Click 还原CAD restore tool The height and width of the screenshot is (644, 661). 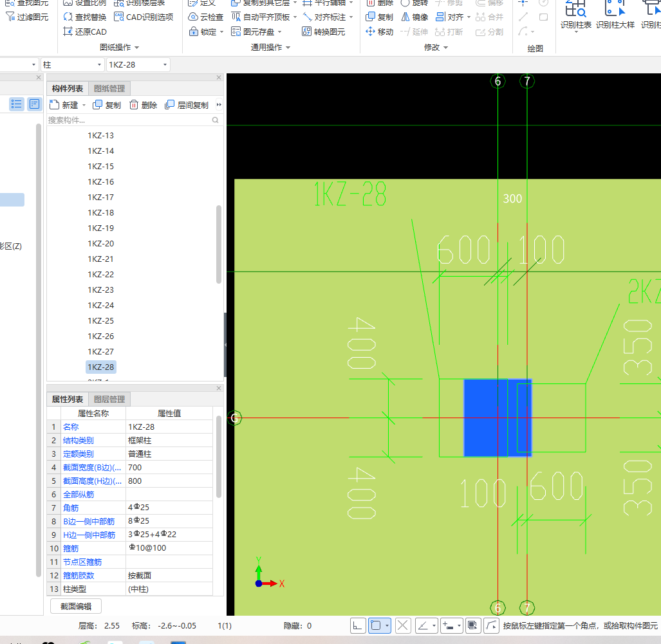point(84,32)
